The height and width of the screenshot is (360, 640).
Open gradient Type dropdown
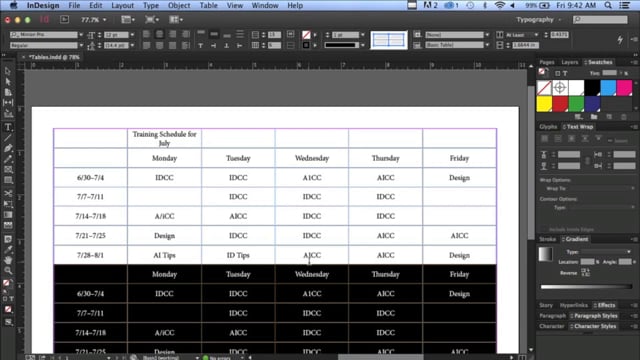[606, 252]
